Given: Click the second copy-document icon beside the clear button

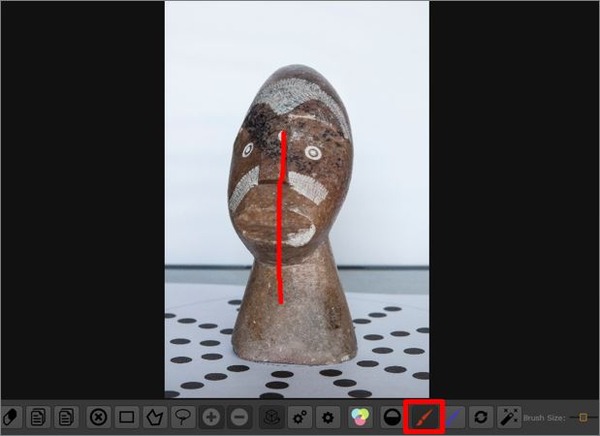Looking at the screenshot, I should coord(67,416).
